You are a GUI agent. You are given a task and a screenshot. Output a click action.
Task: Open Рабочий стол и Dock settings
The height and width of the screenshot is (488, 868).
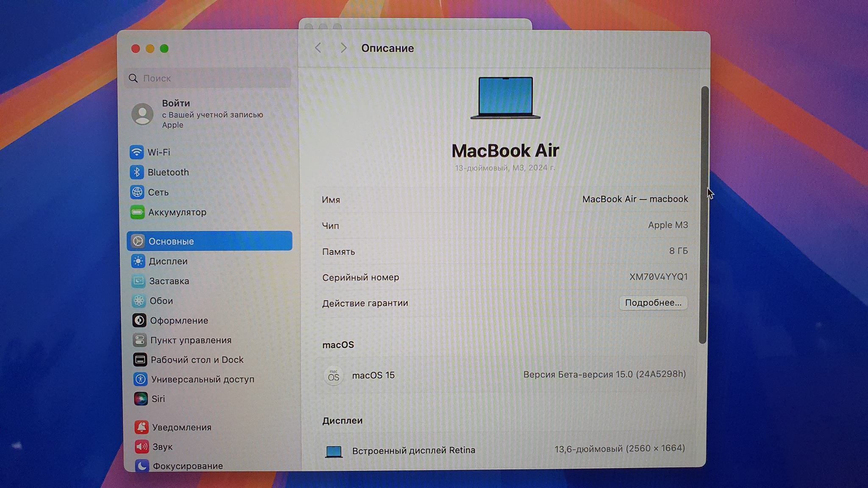point(197,360)
